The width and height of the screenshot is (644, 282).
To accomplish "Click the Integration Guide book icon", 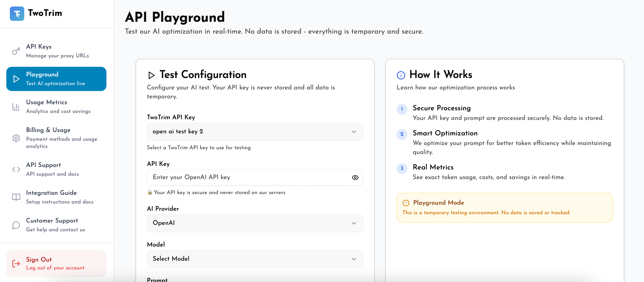I will (x=16, y=197).
